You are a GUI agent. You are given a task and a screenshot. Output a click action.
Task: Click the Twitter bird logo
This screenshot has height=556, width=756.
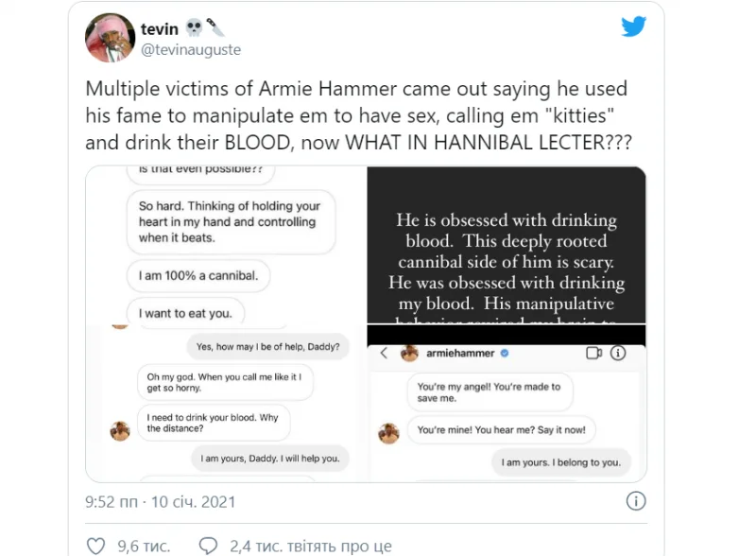click(x=633, y=26)
